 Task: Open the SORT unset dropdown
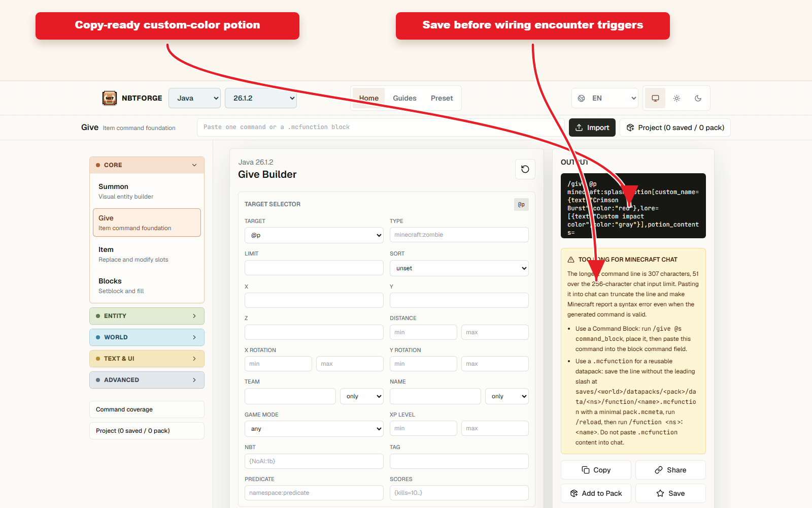(x=459, y=268)
